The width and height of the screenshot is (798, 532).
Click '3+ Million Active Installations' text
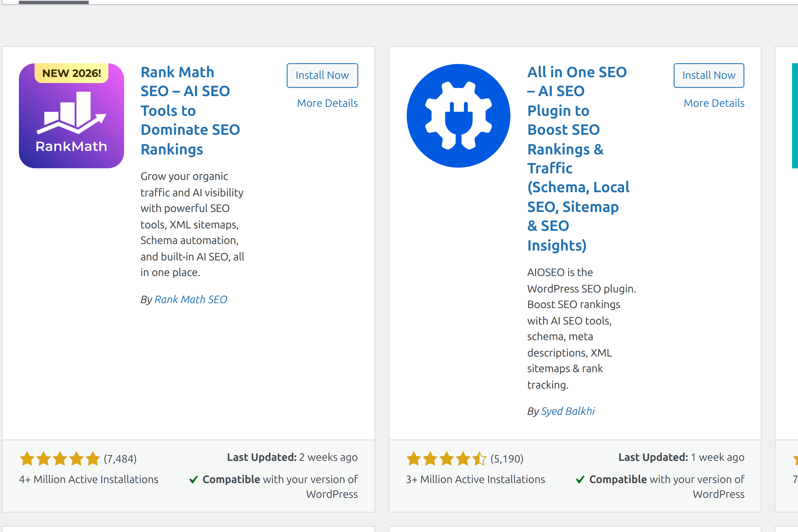coord(475,479)
